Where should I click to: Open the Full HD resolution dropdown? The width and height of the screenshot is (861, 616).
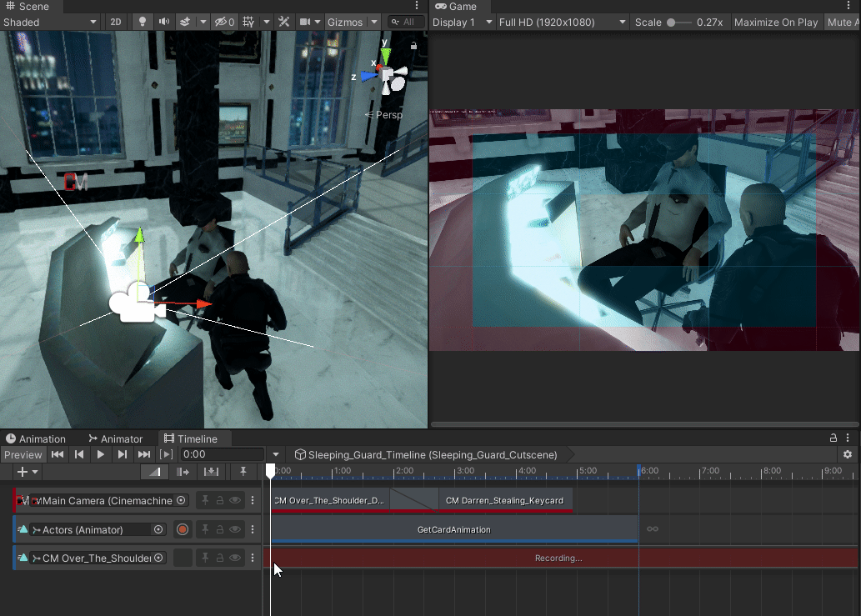coord(562,22)
